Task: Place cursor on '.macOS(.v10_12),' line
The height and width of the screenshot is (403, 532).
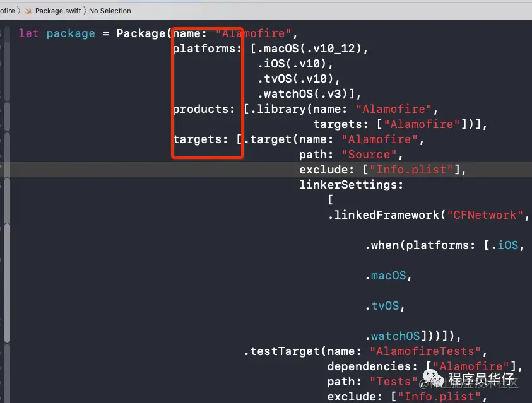Action: coord(309,49)
